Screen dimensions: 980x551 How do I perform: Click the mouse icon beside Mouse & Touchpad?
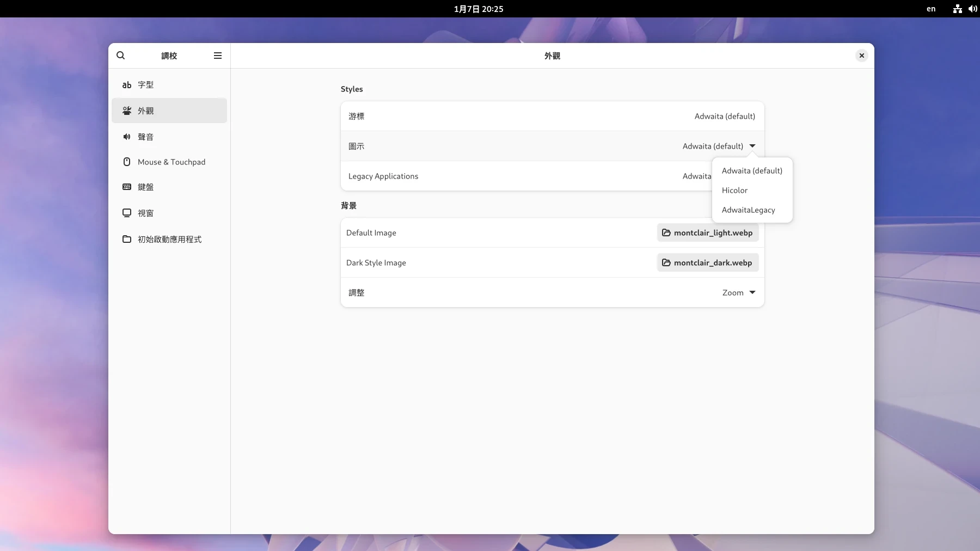coord(127,162)
